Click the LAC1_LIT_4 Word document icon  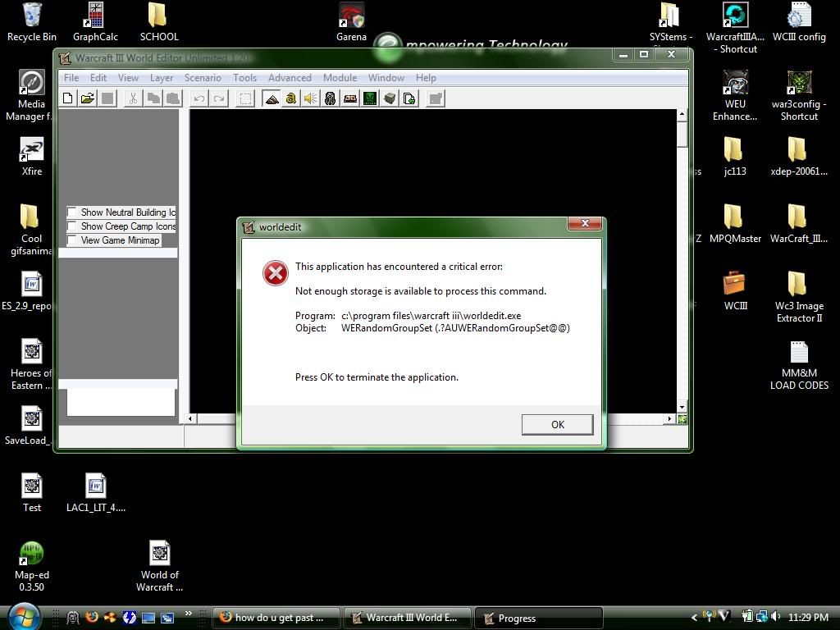(95, 493)
